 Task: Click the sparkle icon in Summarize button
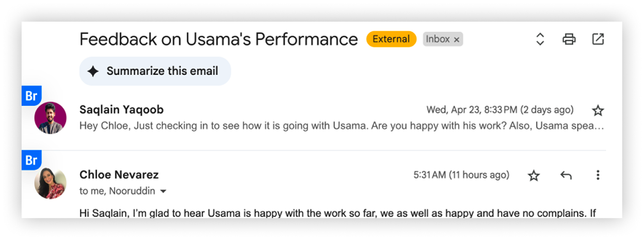pyautogui.click(x=93, y=71)
